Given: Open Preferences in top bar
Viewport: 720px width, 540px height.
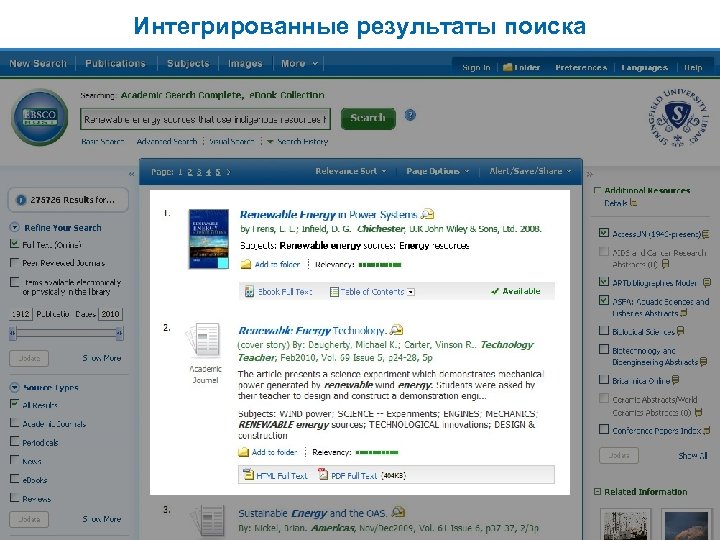Looking at the screenshot, I should [x=581, y=68].
